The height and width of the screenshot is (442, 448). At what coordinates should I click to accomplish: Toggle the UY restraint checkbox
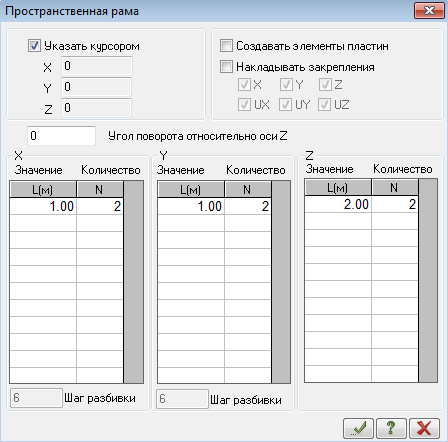pyautogui.click(x=285, y=105)
